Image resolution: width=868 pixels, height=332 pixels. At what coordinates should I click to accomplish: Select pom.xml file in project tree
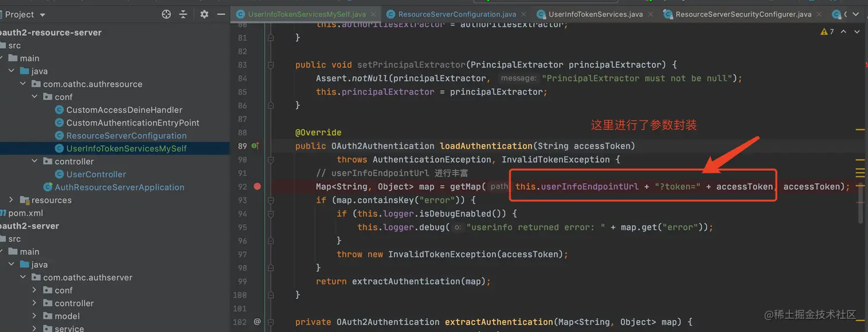[x=26, y=213]
